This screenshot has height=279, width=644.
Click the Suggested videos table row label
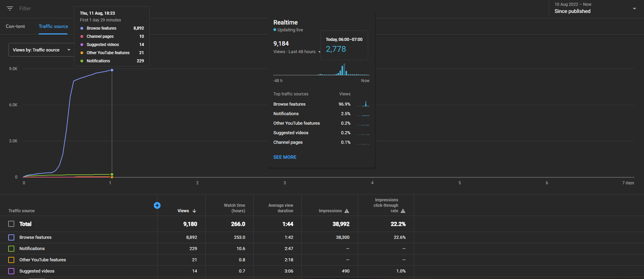(37, 271)
